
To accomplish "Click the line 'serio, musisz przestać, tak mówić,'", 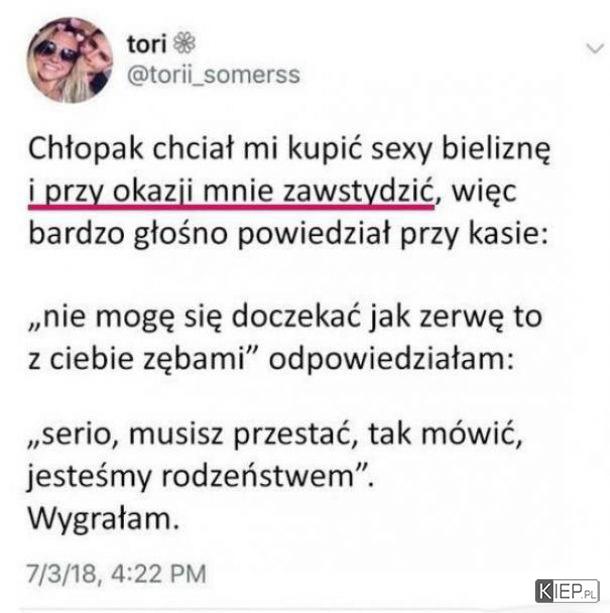I will point(275,434).
